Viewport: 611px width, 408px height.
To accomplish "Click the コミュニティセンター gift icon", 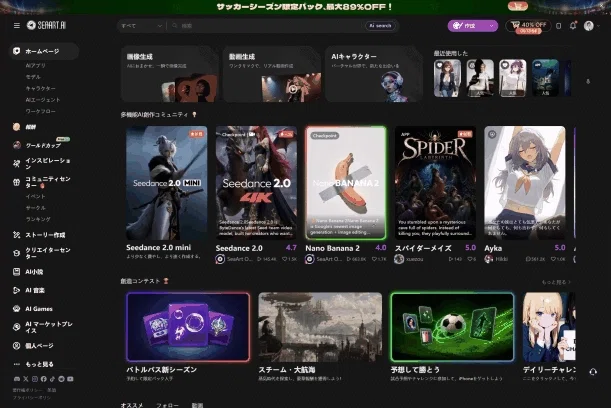I will coord(16,182).
